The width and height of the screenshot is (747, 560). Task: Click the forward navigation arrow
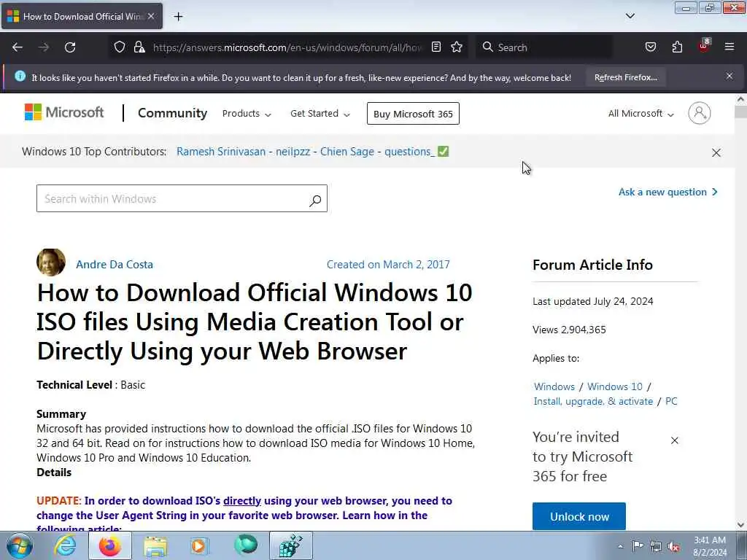43,47
